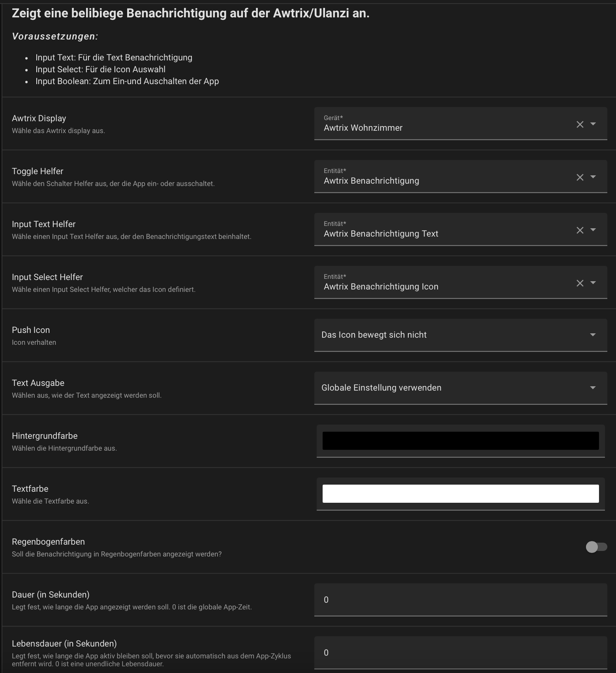The image size is (616, 673).
Task: Pick the black Hintergrundfarbe color swatch
Action: tap(460, 441)
